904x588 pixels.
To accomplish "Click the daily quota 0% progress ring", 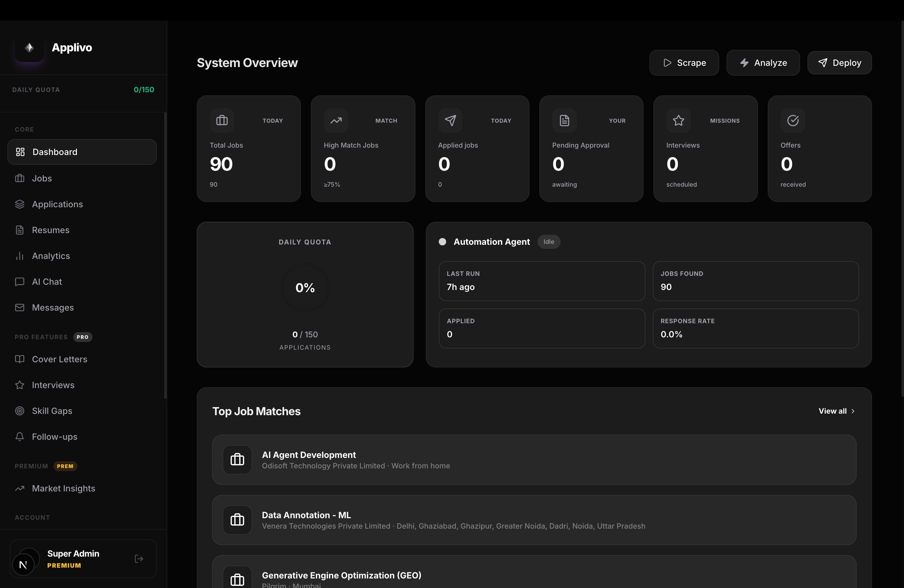I will tap(305, 288).
